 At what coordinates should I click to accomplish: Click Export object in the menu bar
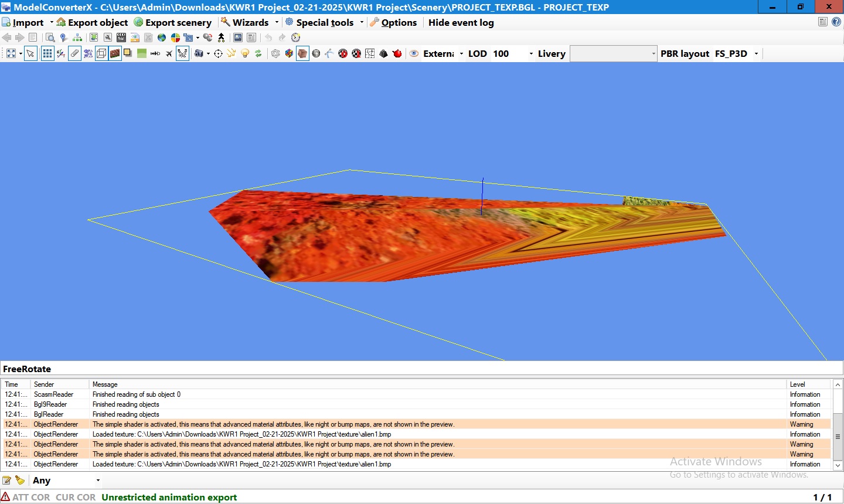92,22
